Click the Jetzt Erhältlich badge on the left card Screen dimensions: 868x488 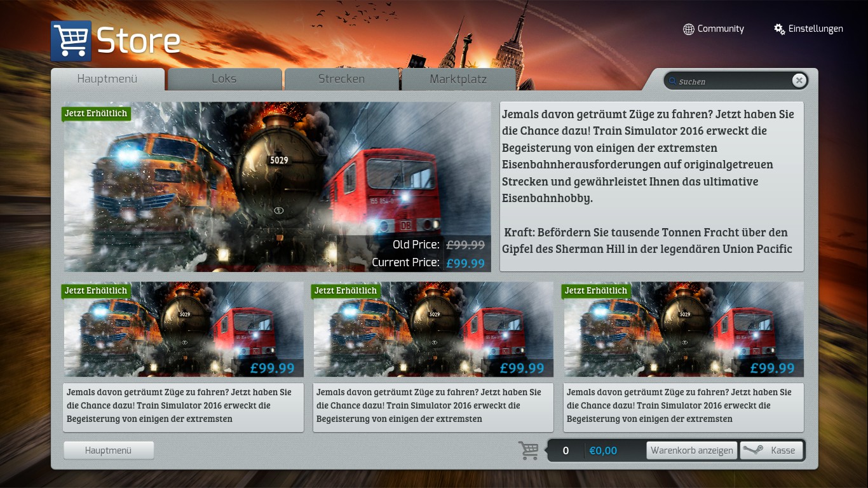pyautogui.click(x=96, y=290)
